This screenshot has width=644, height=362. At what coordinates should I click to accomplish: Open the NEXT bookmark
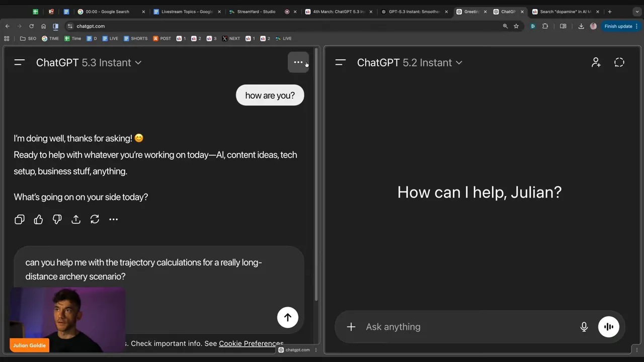(231, 38)
